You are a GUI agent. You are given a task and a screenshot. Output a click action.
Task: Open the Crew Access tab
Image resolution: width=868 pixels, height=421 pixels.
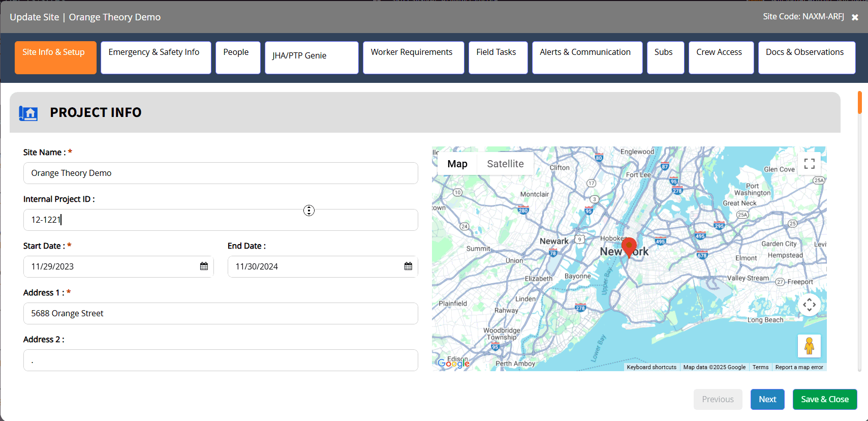click(x=721, y=57)
